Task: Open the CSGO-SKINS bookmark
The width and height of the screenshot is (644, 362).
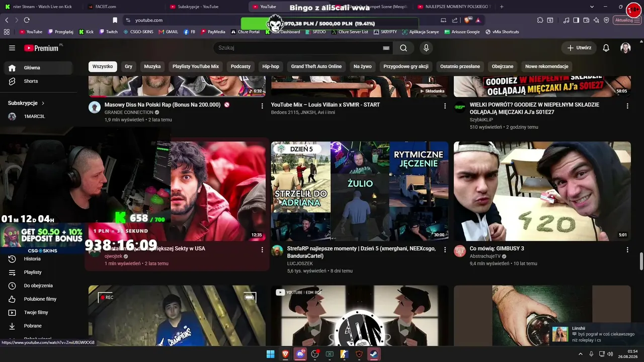Action: coord(138,32)
